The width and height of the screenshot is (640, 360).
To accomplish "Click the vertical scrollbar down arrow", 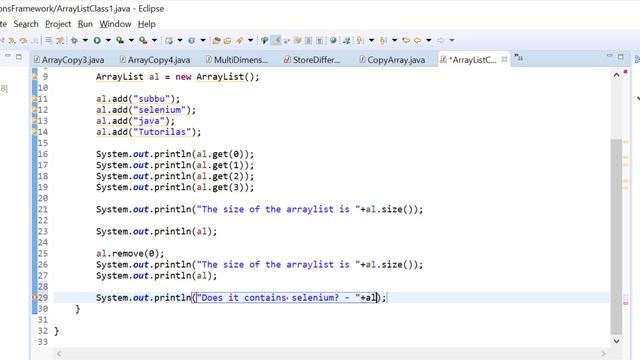I will (x=616, y=341).
